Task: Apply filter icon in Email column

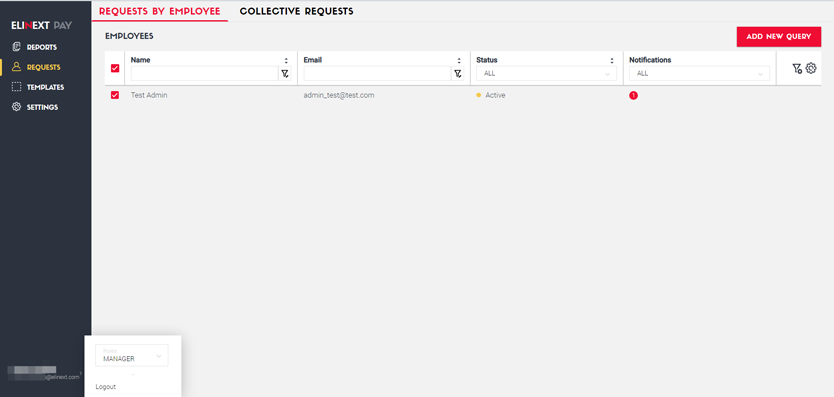Action: tap(457, 73)
